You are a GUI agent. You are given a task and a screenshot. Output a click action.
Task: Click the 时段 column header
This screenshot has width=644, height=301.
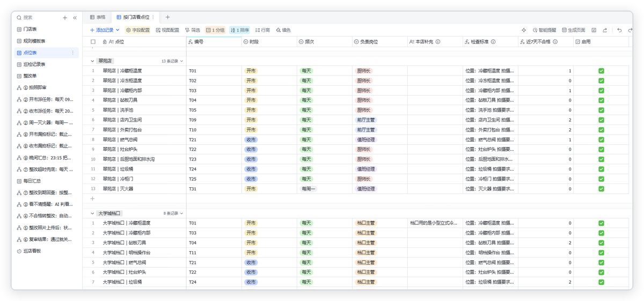tap(269, 41)
